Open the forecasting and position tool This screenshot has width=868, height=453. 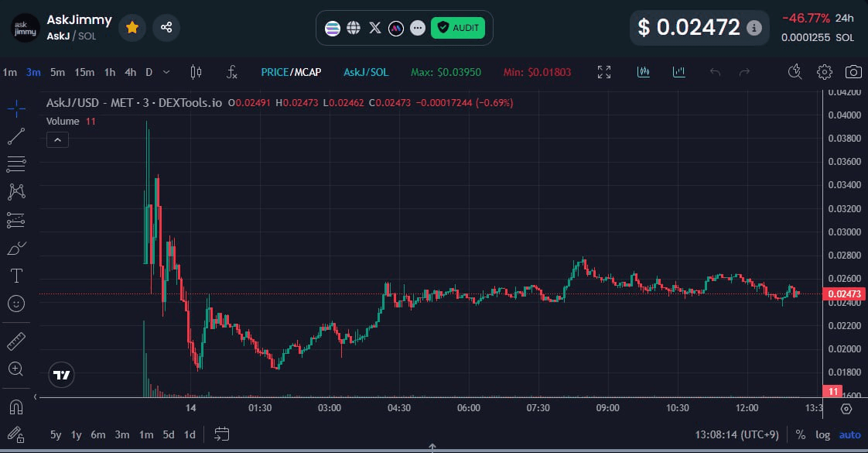pyautogui.click(x=16, y=220)
